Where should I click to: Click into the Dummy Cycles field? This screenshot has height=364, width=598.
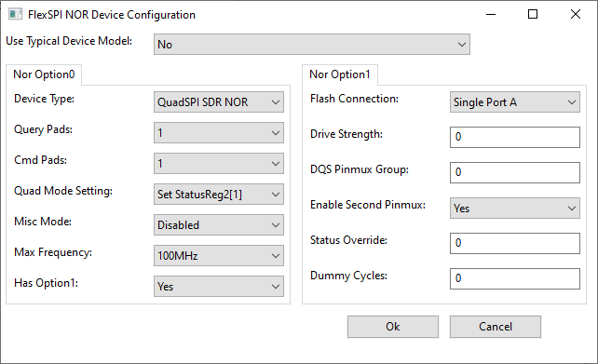pos(515,278)
